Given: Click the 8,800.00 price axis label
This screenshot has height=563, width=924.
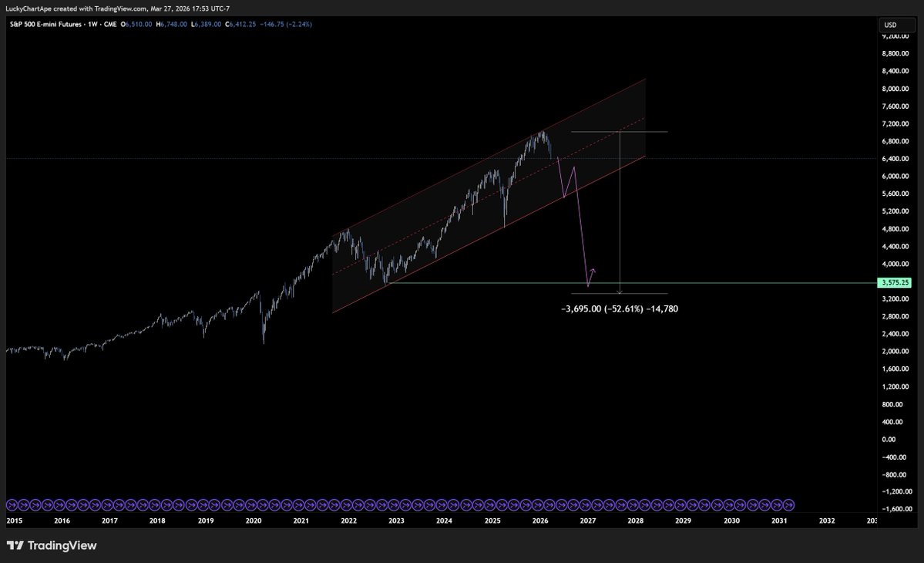Looking at the screenshot, I should coord(895,54).
